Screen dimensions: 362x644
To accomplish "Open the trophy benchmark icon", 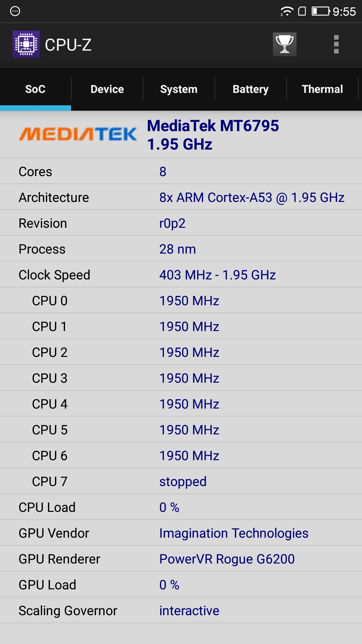I will [284, 44].
